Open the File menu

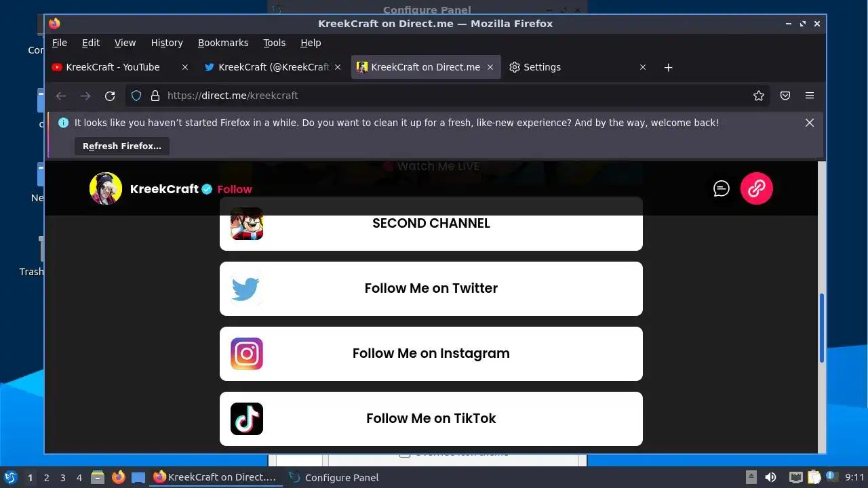point(60,43)
